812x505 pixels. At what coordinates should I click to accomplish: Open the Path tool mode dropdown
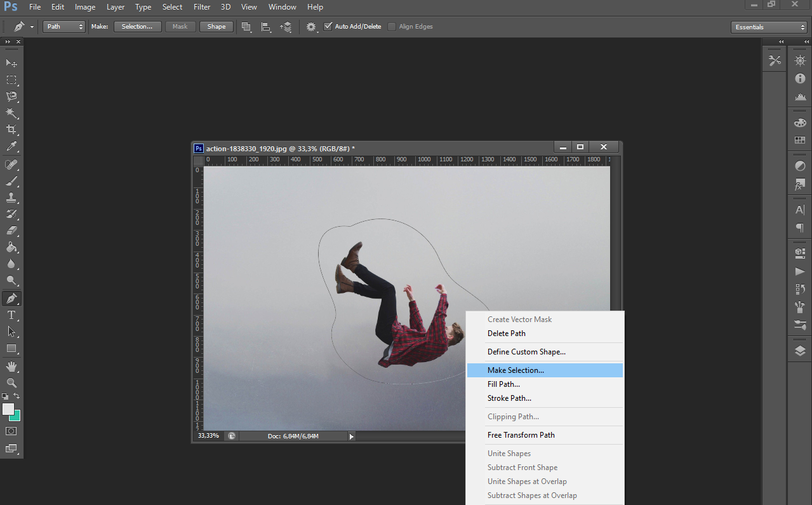[63, 27]
